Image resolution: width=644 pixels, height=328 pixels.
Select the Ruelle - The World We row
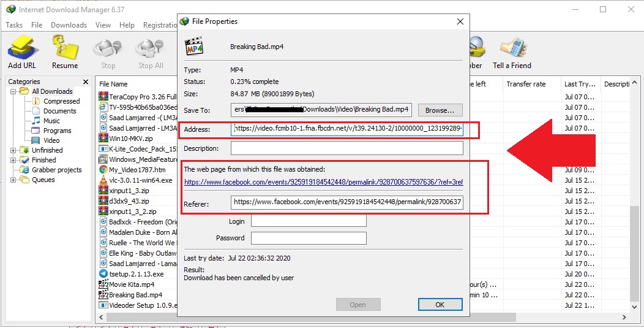coord(138,243)
